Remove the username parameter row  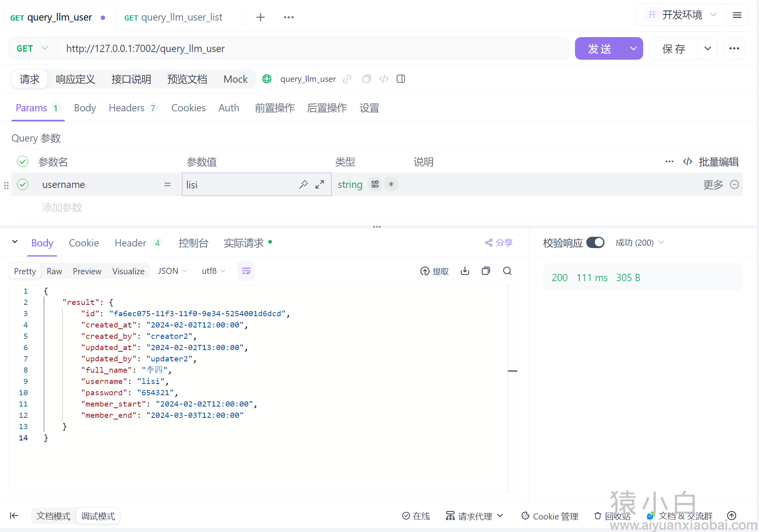coord(734,184)
